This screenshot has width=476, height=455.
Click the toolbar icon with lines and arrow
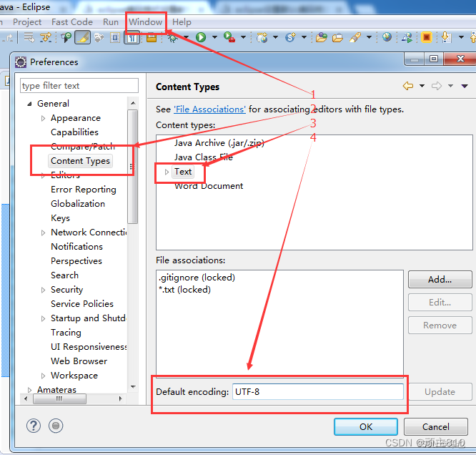point(29,38)
